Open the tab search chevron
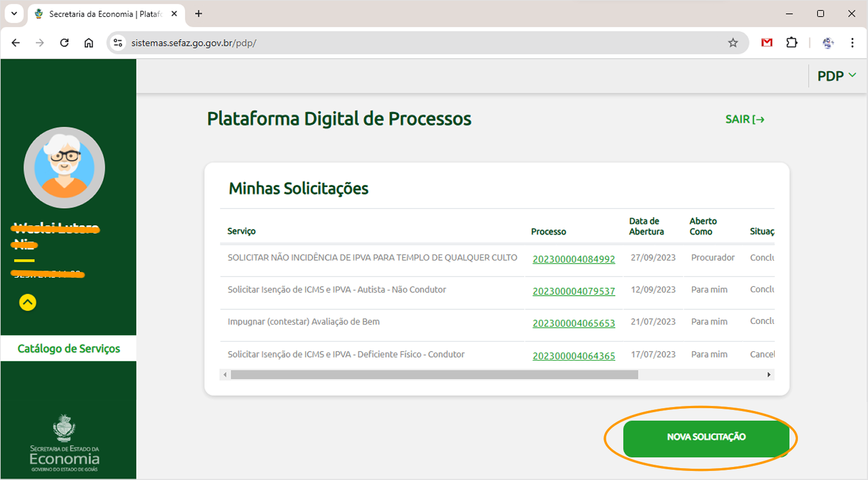Screen dimensions: 868x480 (14, 14)
